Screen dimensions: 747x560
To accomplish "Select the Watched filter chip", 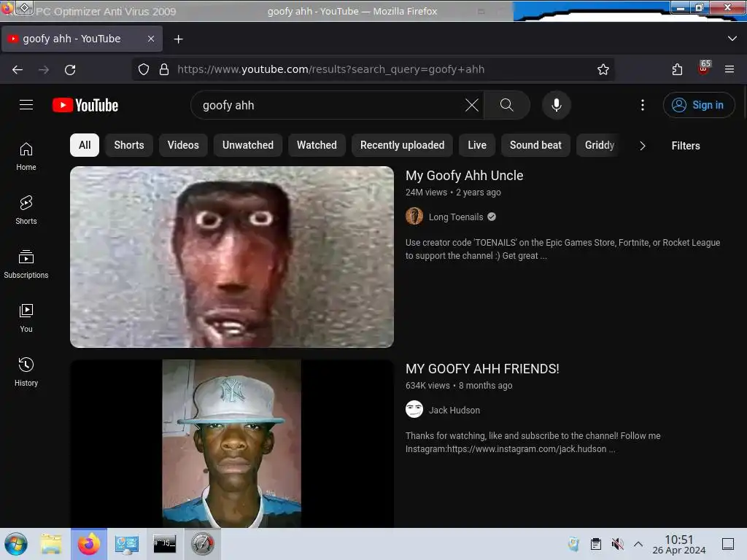I will [317, 145].
